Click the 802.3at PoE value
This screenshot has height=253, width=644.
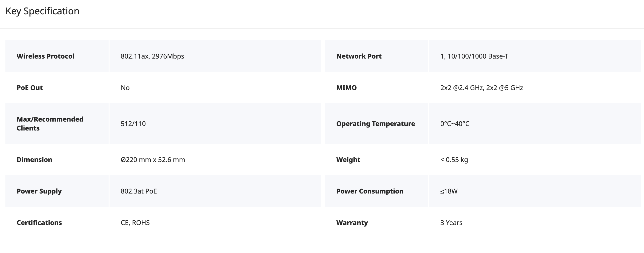click(x=139, y=191)
